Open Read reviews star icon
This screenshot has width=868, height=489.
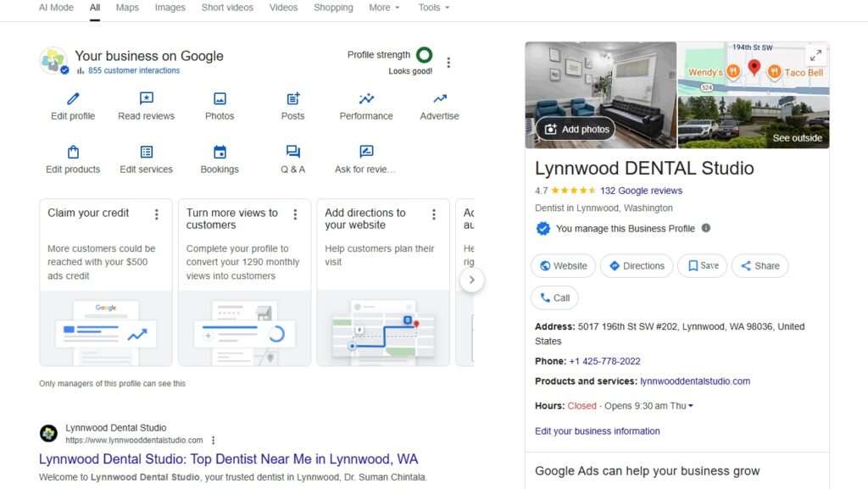pyautogui.click(x=146, y=99)
